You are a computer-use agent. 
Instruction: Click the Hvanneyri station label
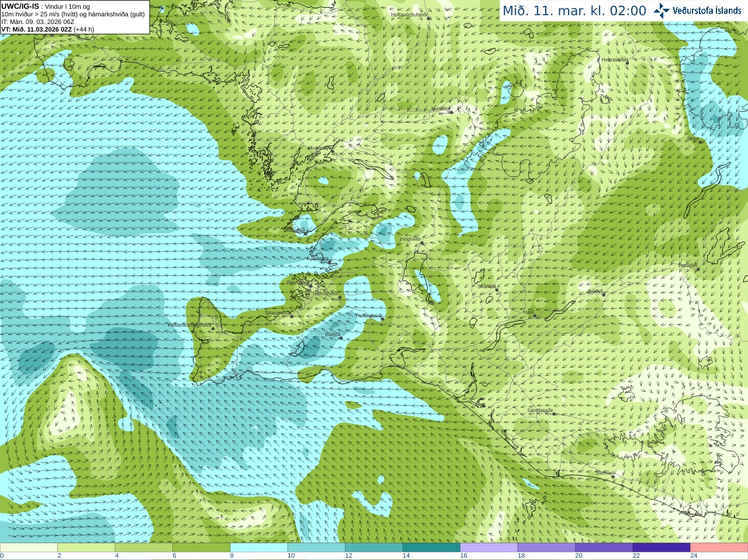[320, 148]
